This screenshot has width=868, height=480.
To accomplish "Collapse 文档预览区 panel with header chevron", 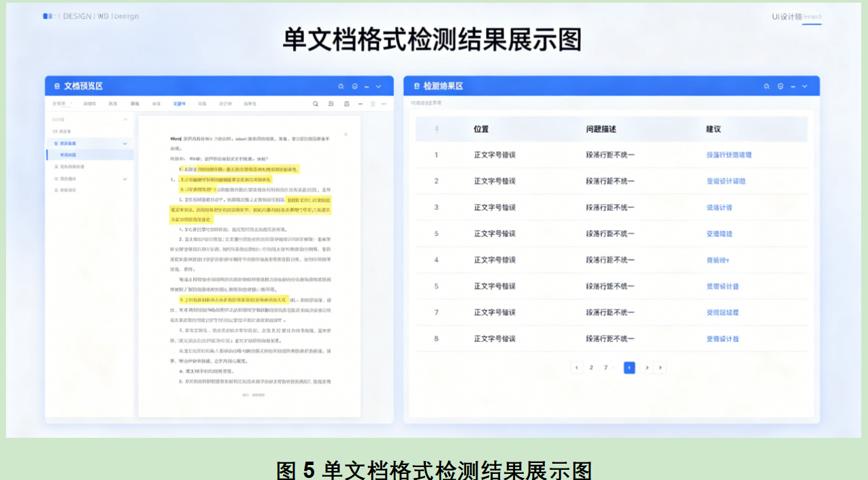I will (379, 86).
